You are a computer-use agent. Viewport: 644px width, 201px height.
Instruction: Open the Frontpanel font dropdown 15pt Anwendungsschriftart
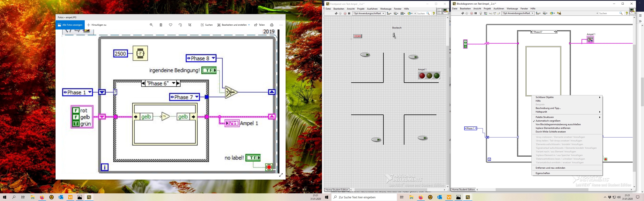tap(369, 13)
